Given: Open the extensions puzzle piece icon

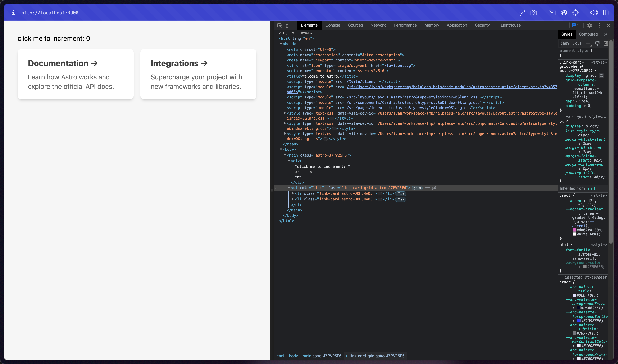Looking at the screenshot, I should [594, 13].
